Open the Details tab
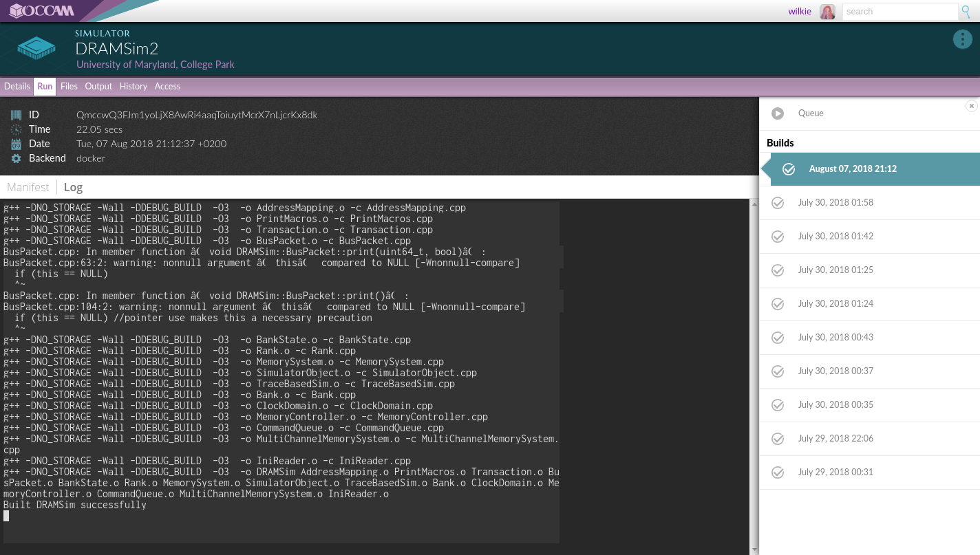 [x=17, y=87]
